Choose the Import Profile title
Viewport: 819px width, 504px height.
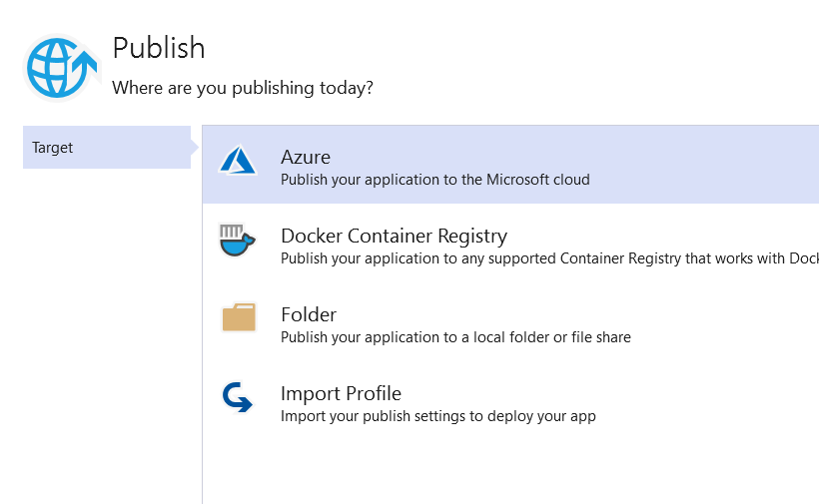tap(341, 393)
